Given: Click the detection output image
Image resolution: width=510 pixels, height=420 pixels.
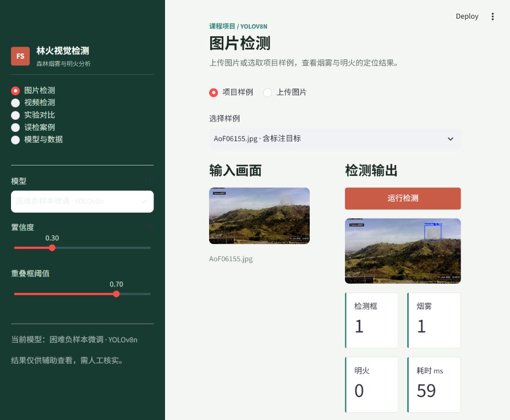Looking at the screenshot, I should pos(403,251).
